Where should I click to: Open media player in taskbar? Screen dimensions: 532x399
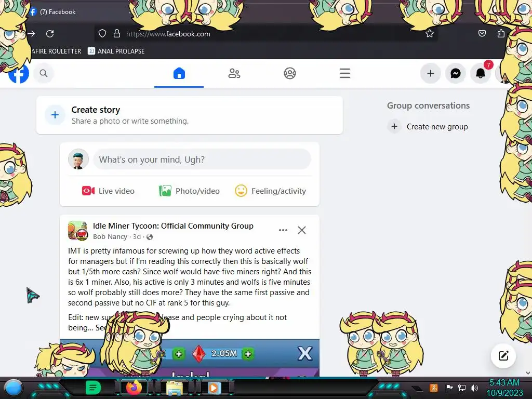(x=214, y=388)
